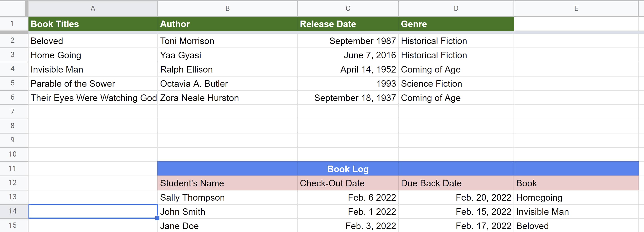Screen dimensions: 644x232
Task: Click the Student's Name header cell
Action: tap(227, 183)
